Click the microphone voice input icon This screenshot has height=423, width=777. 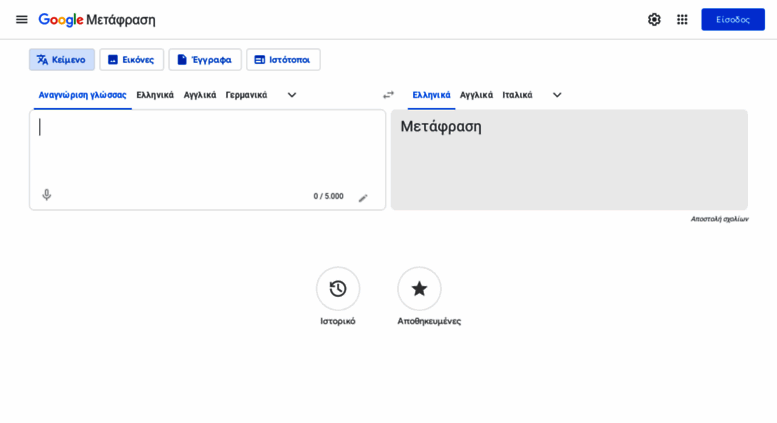pyautogui.click(x=46, y=195)
